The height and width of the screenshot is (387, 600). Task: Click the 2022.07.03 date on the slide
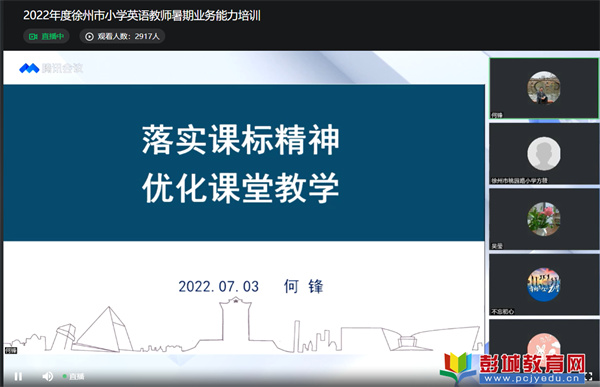coord(218,286)
